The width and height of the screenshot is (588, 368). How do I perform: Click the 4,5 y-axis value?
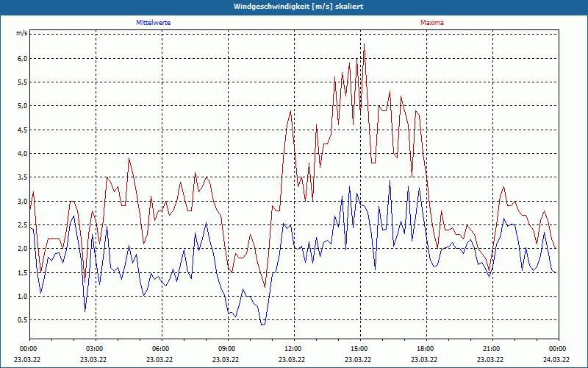[x=23, y=130]
